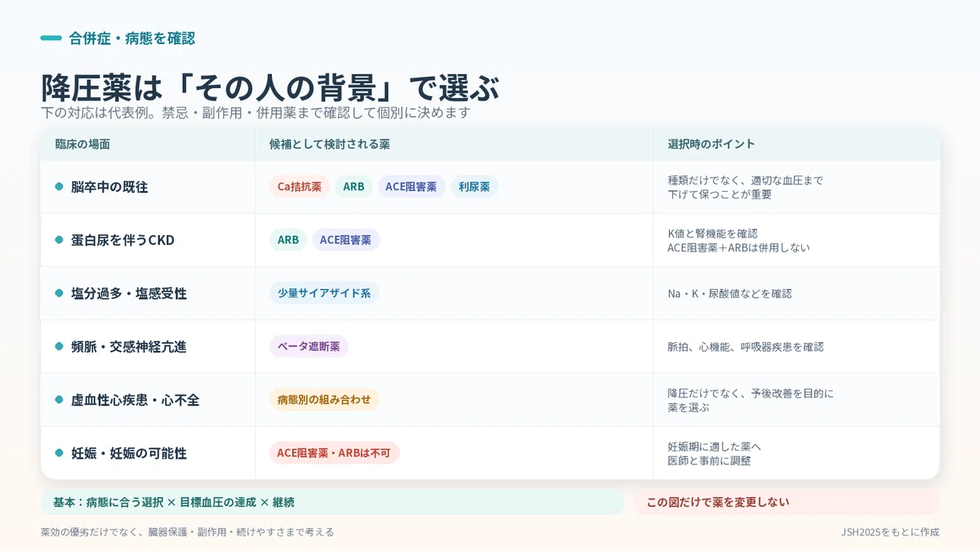Click the heading 合併症・病態を確認
The height and width of the screenshot is (551, 980).
[131, 38]
